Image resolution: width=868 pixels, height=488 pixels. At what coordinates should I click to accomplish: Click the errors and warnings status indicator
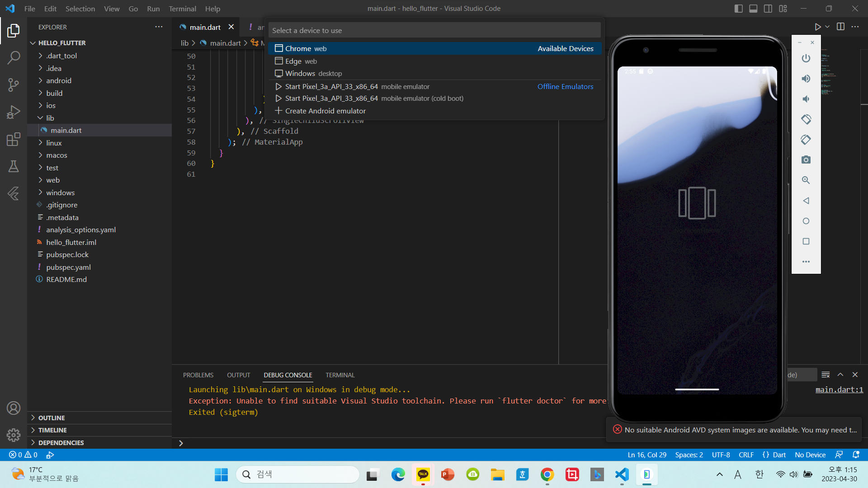(24, 455)
